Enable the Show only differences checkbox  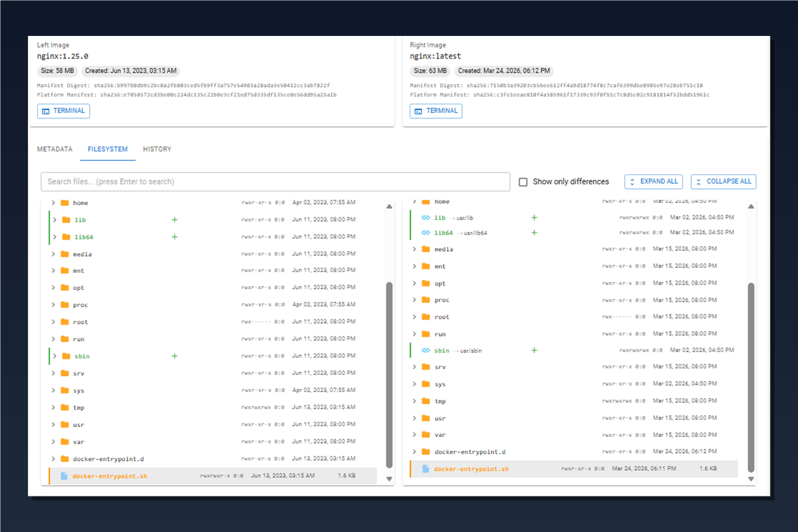click(x=523, y=181)
